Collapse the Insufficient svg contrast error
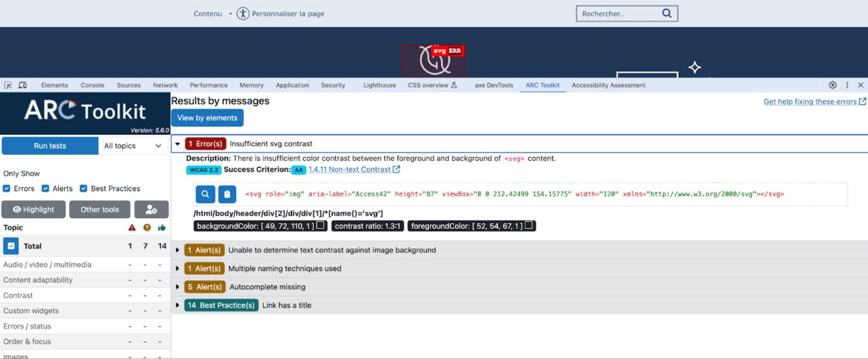This screenshot has width=868, height=359. [178, 144]
